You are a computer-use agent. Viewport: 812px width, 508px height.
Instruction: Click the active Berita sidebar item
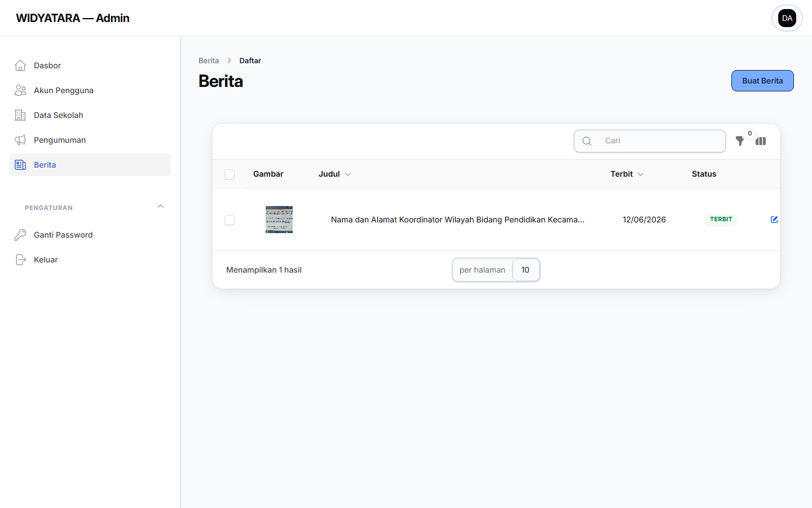(x=90, y=165)
